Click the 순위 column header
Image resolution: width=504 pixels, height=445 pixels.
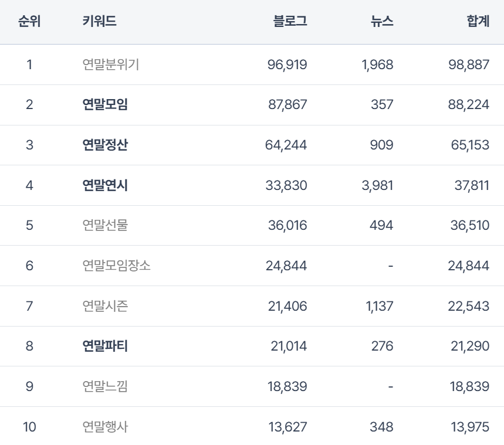(29, 22)
